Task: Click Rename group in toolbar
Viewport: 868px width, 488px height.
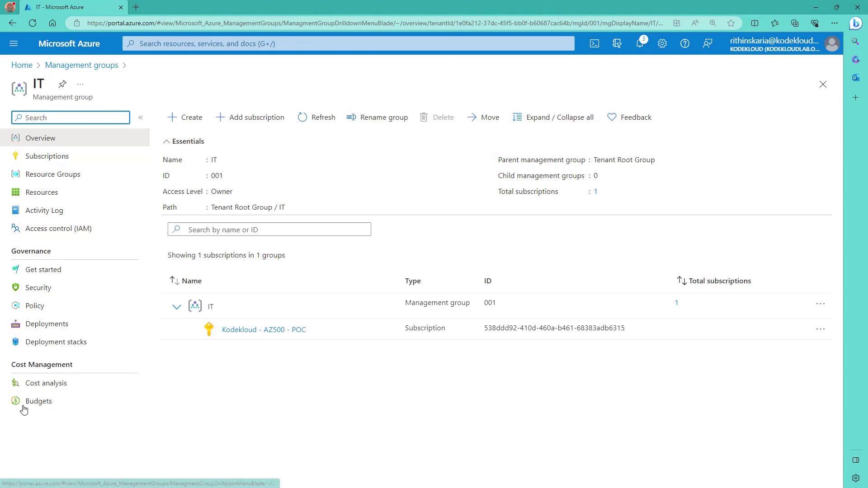Action: 377,117
